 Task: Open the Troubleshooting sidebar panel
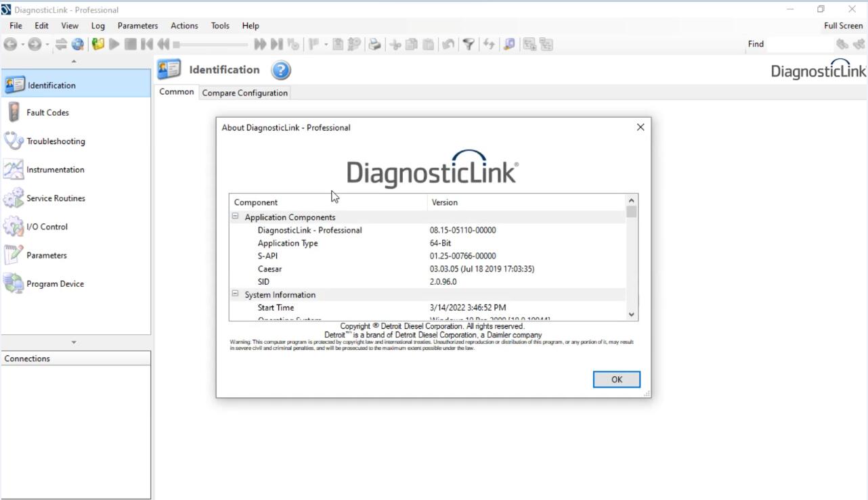coord(76,141)
